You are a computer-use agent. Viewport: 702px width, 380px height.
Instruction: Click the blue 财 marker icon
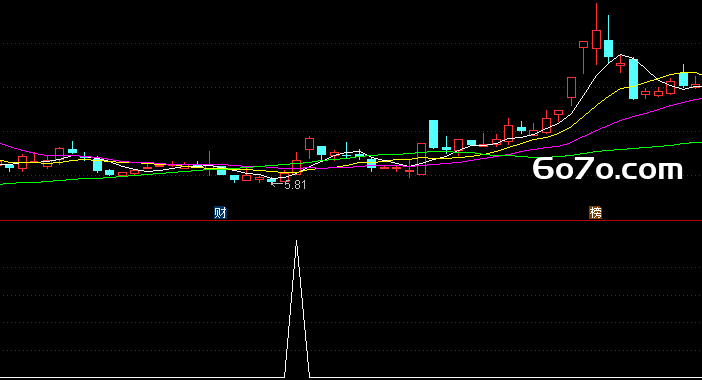220,213
